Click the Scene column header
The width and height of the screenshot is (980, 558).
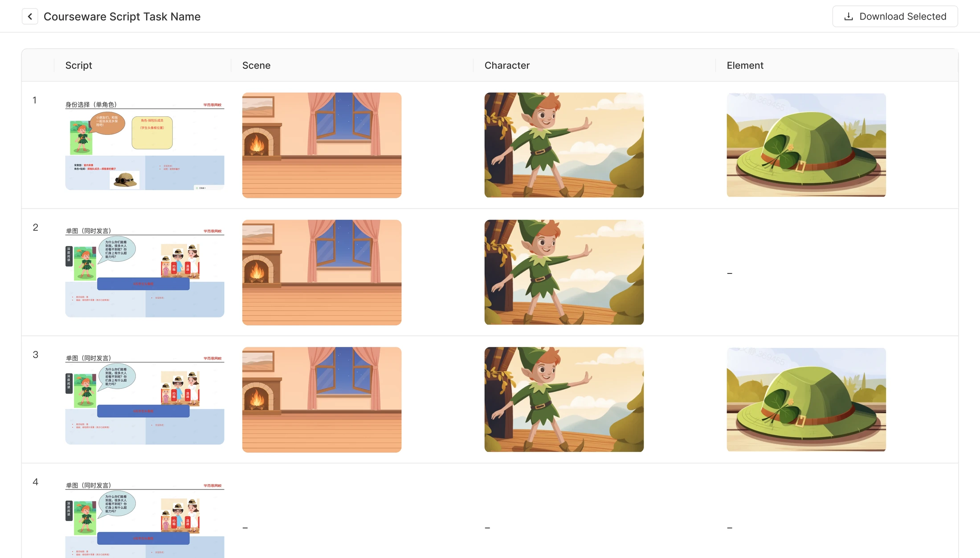click(x=257, y=65)
